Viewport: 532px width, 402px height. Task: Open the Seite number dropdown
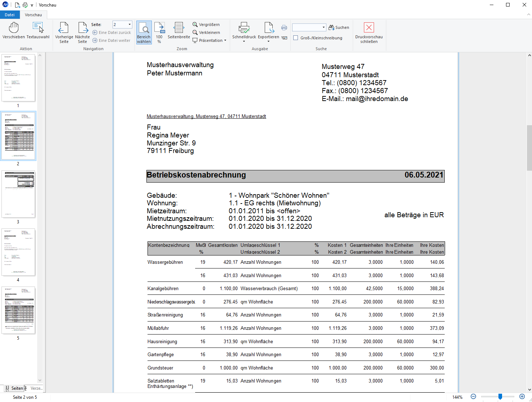point(129,25)
